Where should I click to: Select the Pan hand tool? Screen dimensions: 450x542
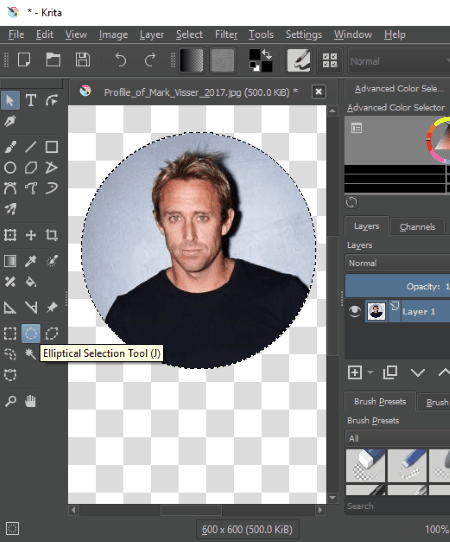coord(31,401)
